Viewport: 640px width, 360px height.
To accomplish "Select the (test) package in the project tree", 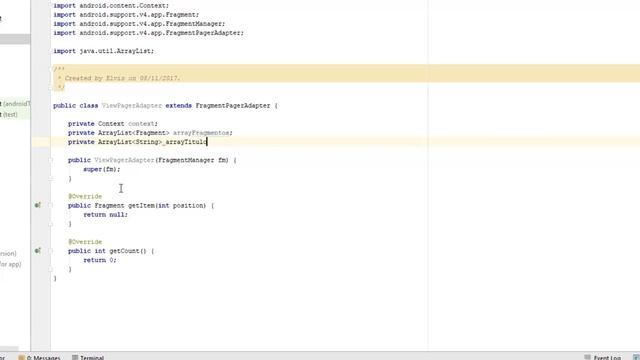I will coord(9,115).
